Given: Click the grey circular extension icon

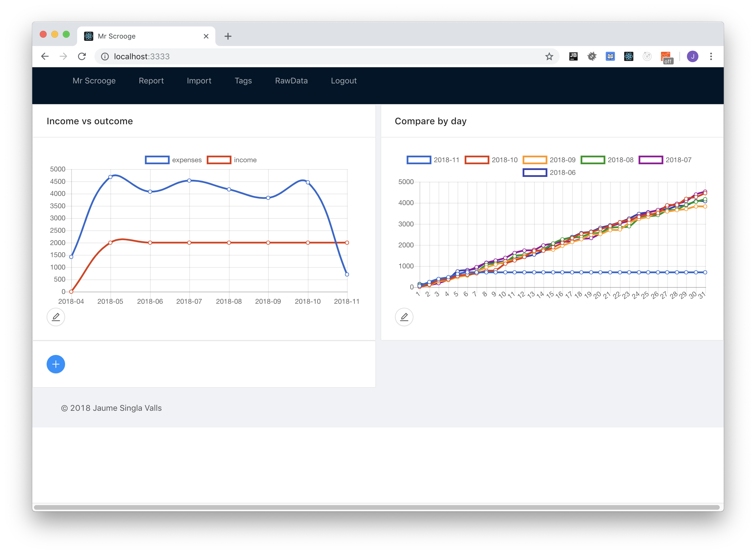Looking at the screenshot, I should point(647,56).
